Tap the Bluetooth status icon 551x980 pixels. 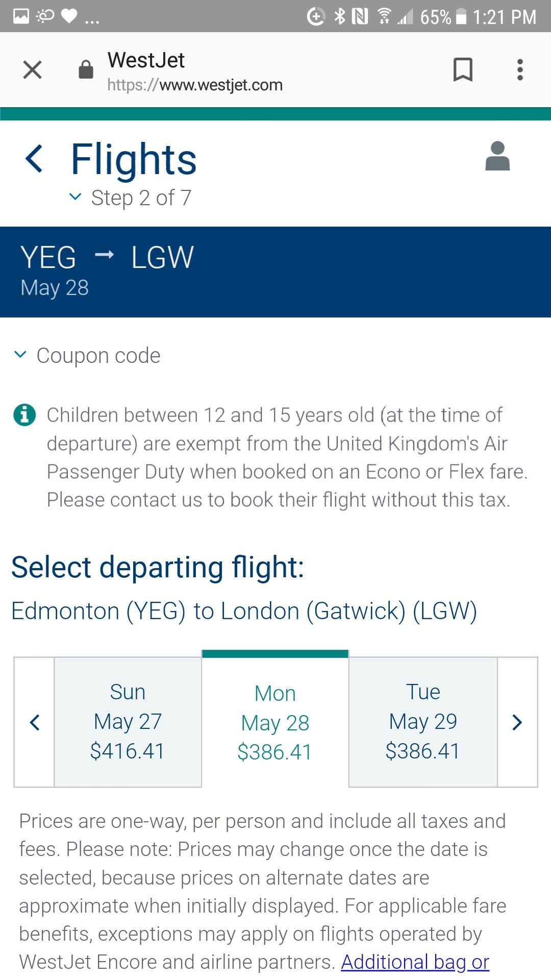pyautogui.click(x=339, y=17)
